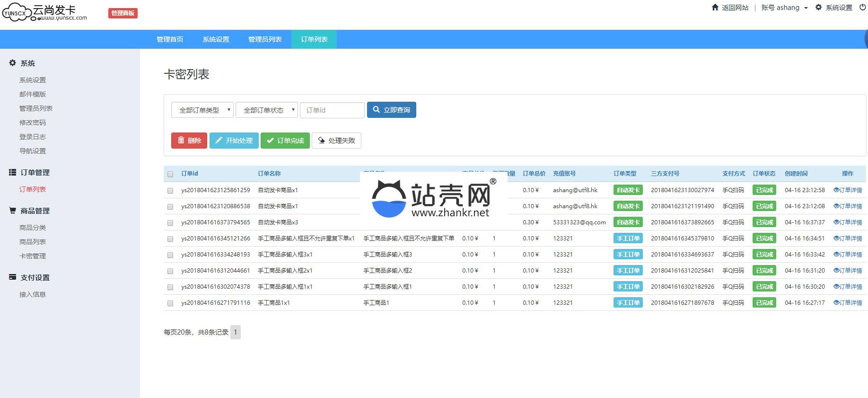Focus the 订单id search input field
The image size is (868, 398).
click(x=332, y=110)
